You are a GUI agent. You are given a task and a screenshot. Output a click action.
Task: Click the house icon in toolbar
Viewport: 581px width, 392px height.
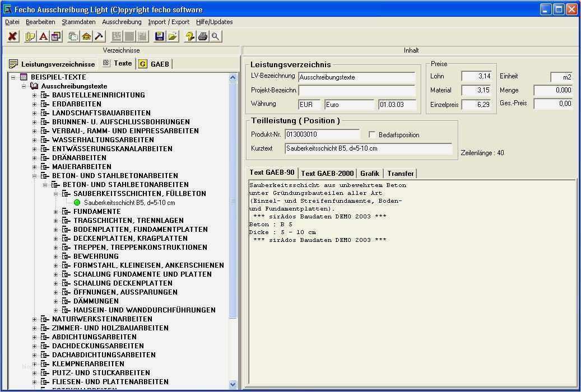click(86, 36)
